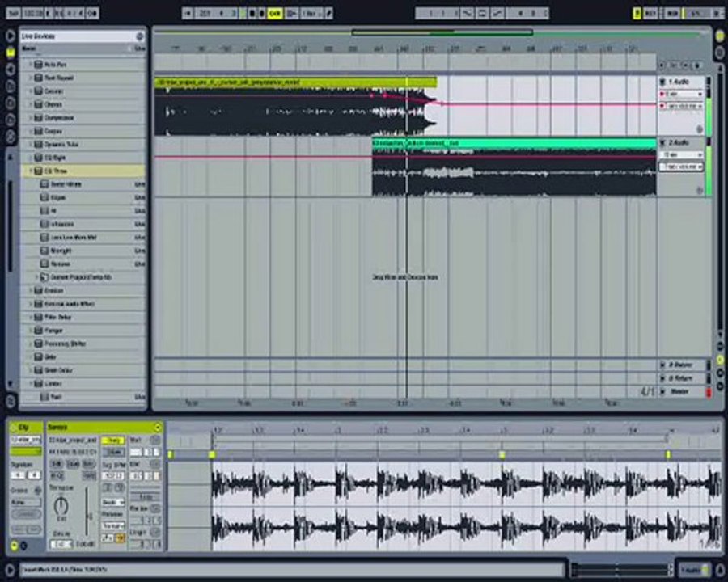Click the Groove hot-swap icon in Clip box
This screenshot has height=582, width=728.
point(37,490)
